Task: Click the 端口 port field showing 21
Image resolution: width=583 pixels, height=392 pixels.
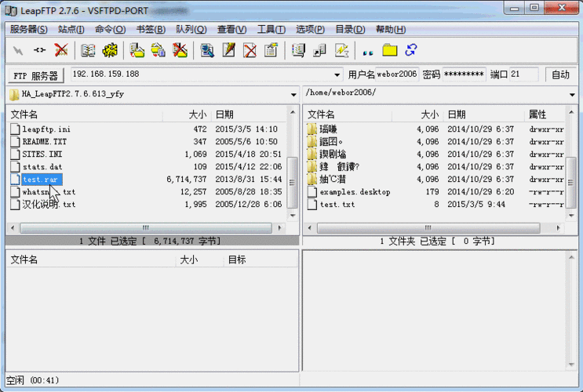Action: point(523,74)
